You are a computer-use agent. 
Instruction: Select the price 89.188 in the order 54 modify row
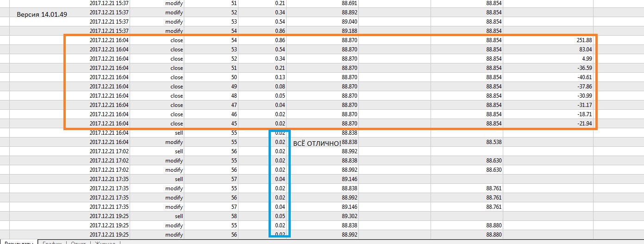(x=349, y=31)
